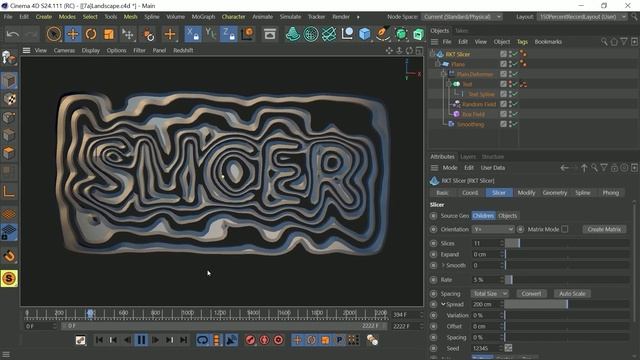Image resolution: width=640 pixels, height=360 pixels.
Task: Open the Render View clapboard icon
Action: click(269, 34)
